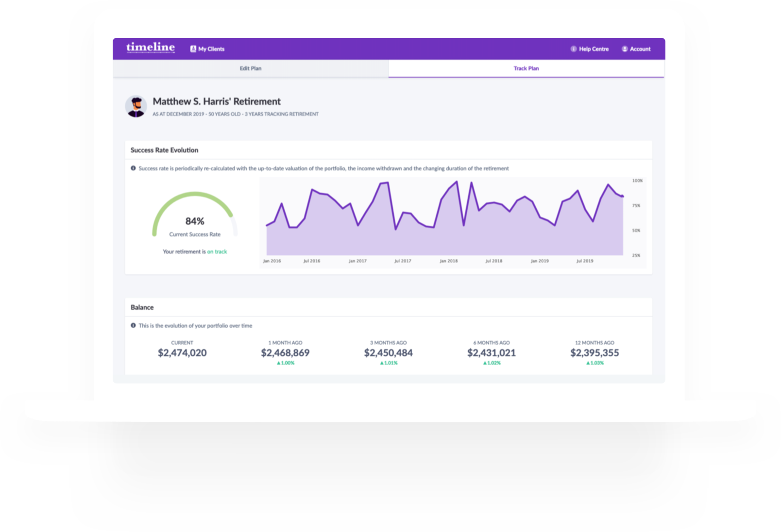This screenshot has height=532, width=781.
Task: Click the 75% y-axis label
Action: click(x=636, y=206)
